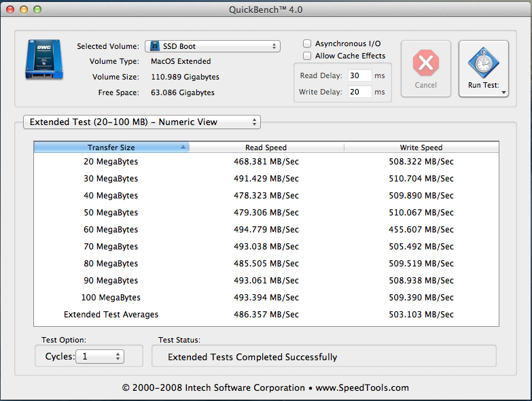Click read speed 493.061 MB/Sec

pos(266,280)
